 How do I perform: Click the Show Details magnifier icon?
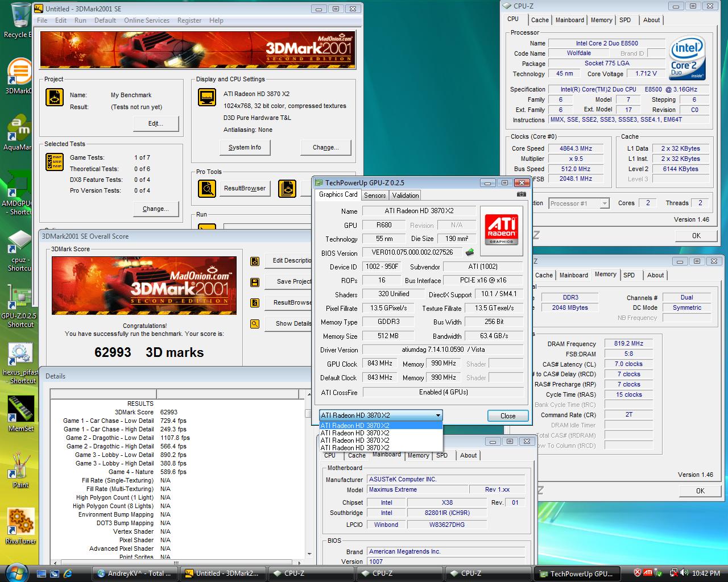pos(255,324)
